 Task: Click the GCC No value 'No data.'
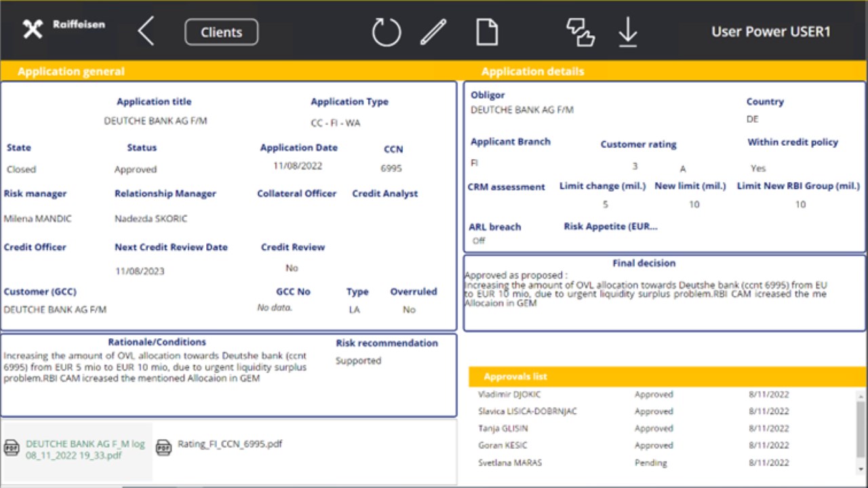click(275, 308)
